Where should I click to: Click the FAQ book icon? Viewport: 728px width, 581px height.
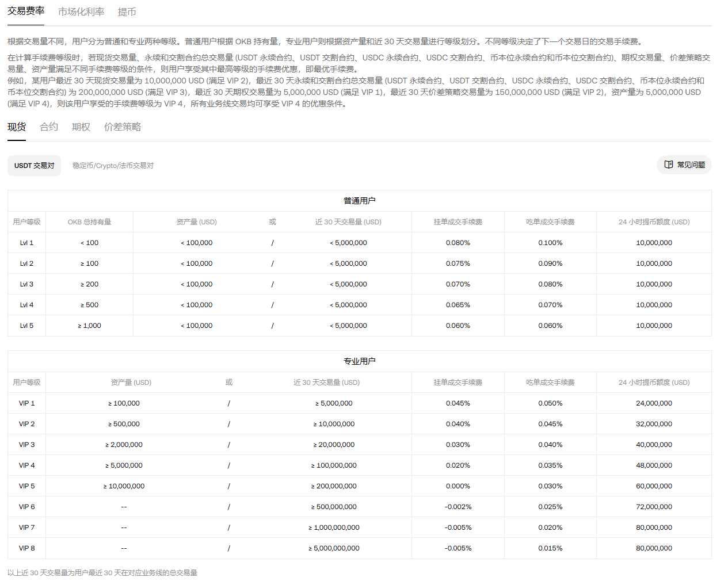668,165
